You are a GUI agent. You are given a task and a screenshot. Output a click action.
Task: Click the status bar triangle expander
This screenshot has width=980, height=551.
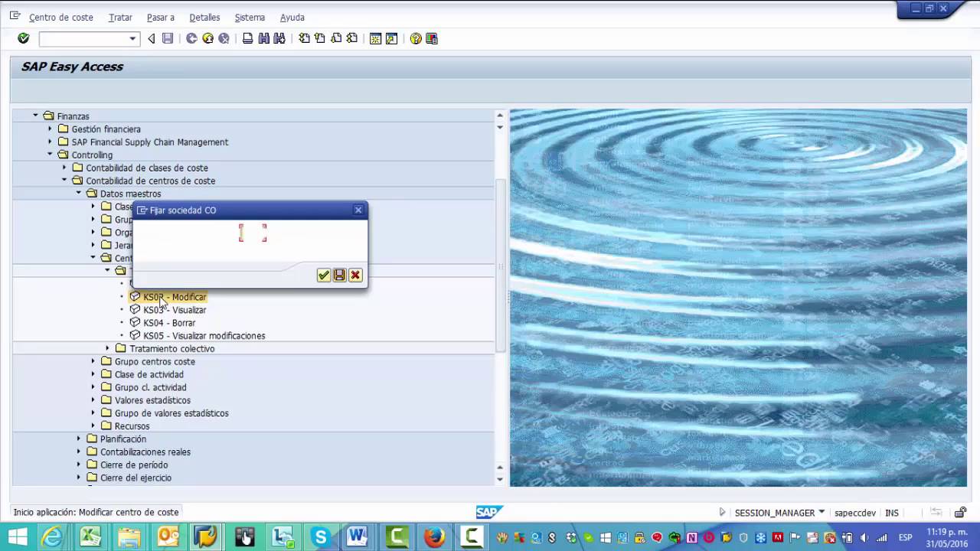(x=722, y=512)
